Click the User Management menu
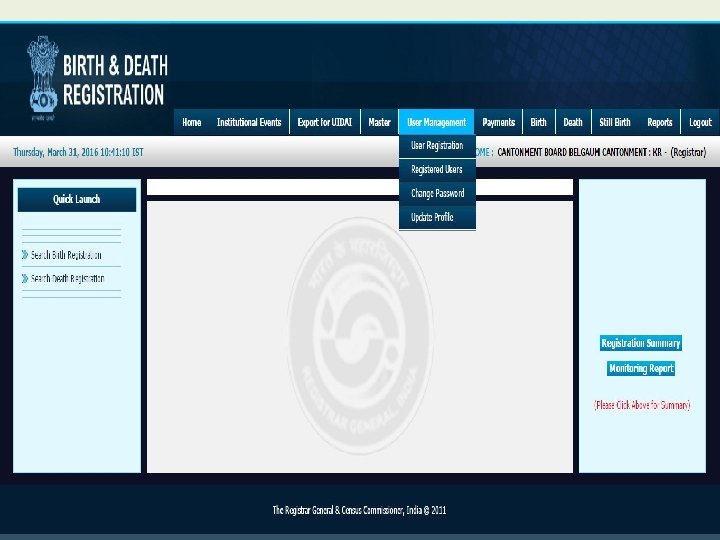This screenshot has height=540, width=720. (436, 122)
